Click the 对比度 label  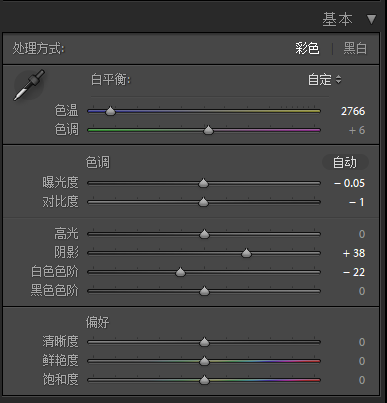tap(60, 201)
